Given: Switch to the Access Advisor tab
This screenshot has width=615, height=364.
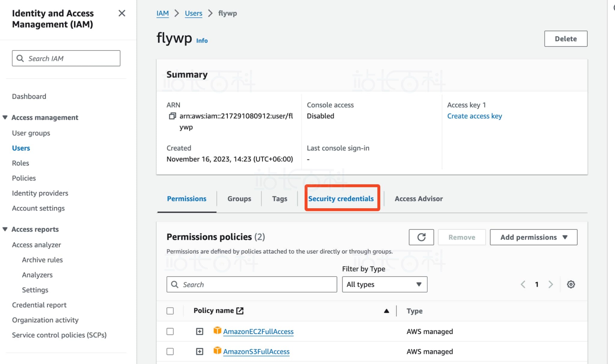Looking at the screenshot, I should pos(418,199).
